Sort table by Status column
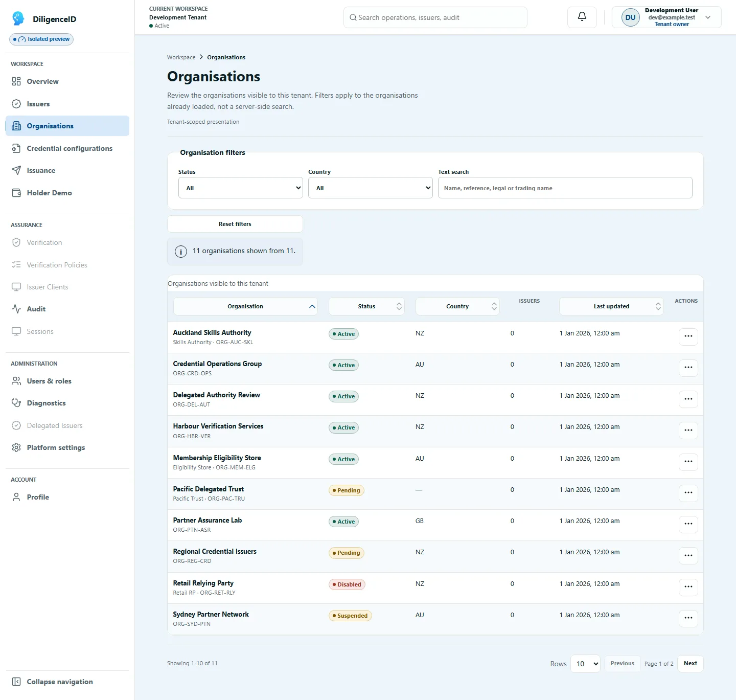The height and width of the screenshot is (700, 736). click(x=366, y=306)
